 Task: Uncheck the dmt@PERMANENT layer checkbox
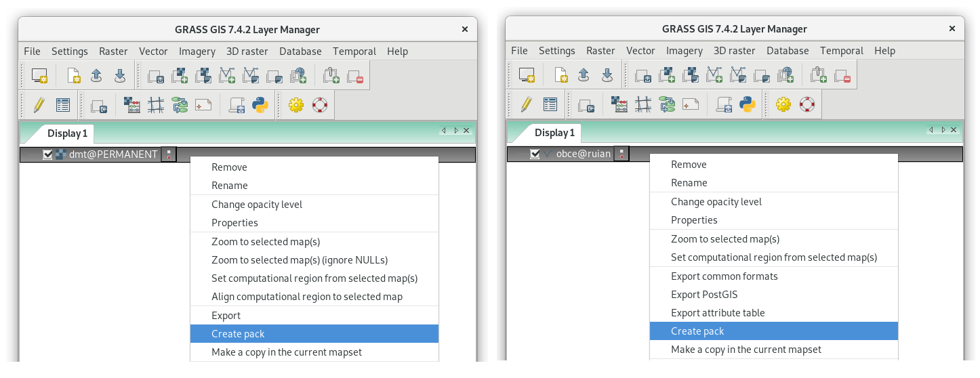pyautogui.click(x=47, y=154)
